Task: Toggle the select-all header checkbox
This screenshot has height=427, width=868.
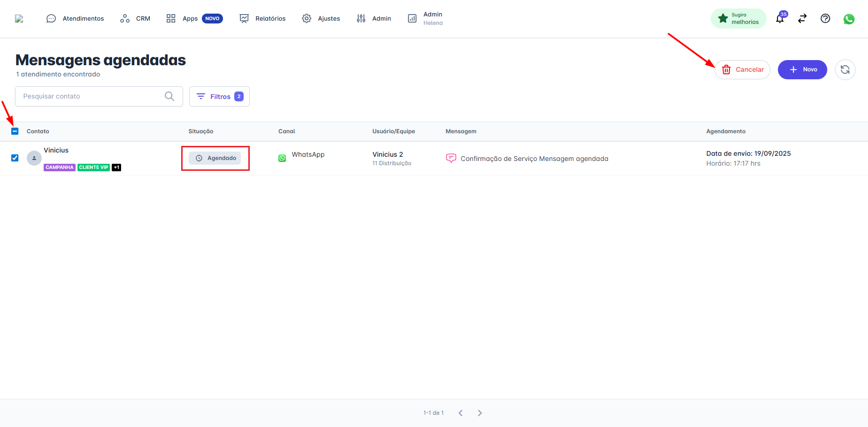Action: pos(15,131)
